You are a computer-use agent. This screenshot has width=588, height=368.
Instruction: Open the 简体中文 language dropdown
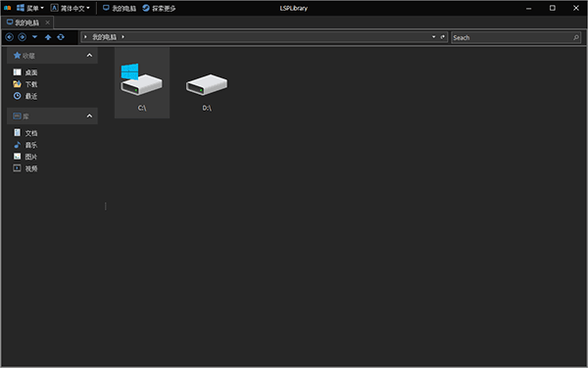(x=71, y=8)
